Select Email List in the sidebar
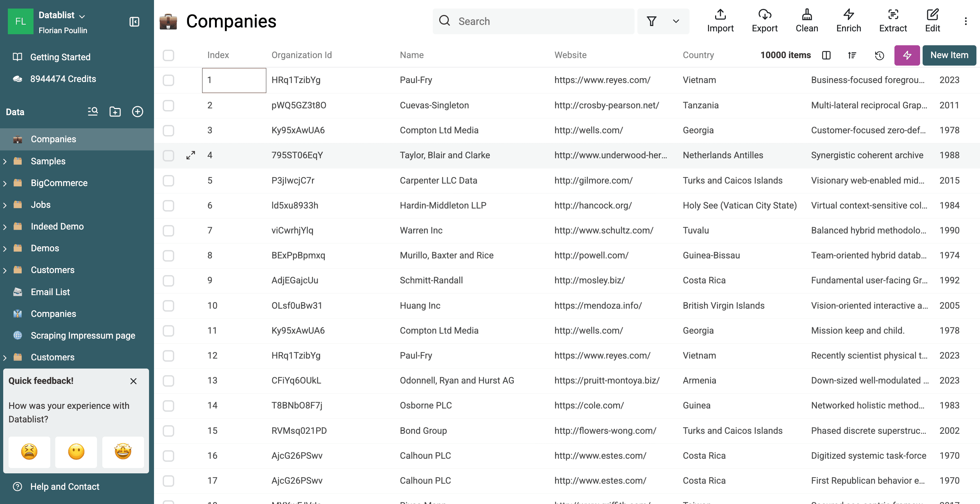980x504 pixels. 50,292
